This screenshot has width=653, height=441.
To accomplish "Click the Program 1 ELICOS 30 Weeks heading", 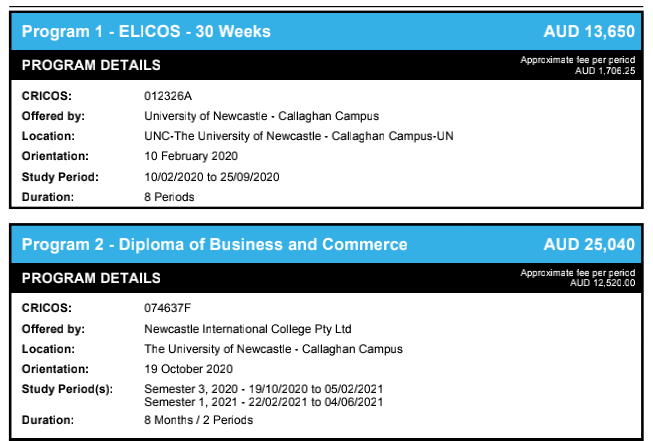I will pos(146,32).
